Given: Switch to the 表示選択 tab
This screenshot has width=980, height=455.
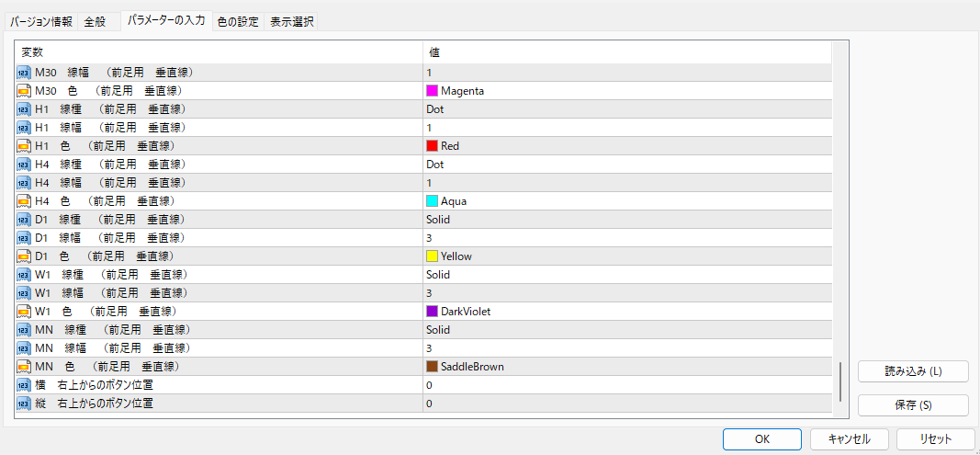Looking at the screenshot, I should coord(292,21).
